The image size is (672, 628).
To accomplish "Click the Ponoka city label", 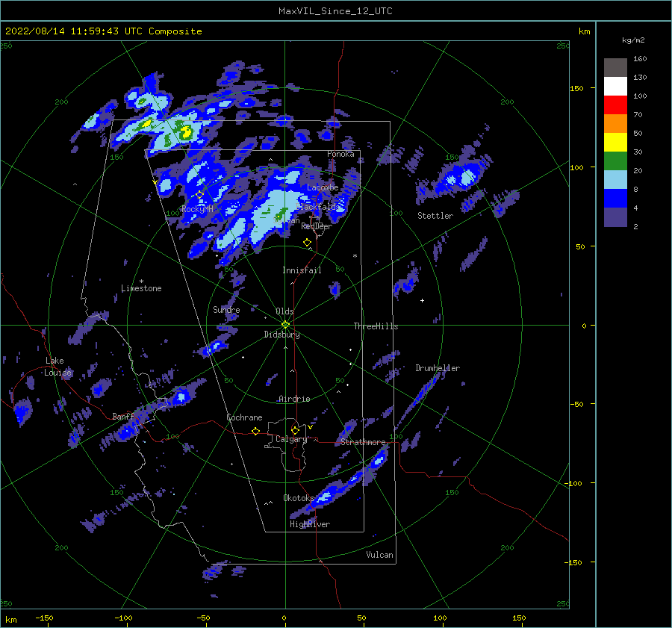I will click(340, 154).
